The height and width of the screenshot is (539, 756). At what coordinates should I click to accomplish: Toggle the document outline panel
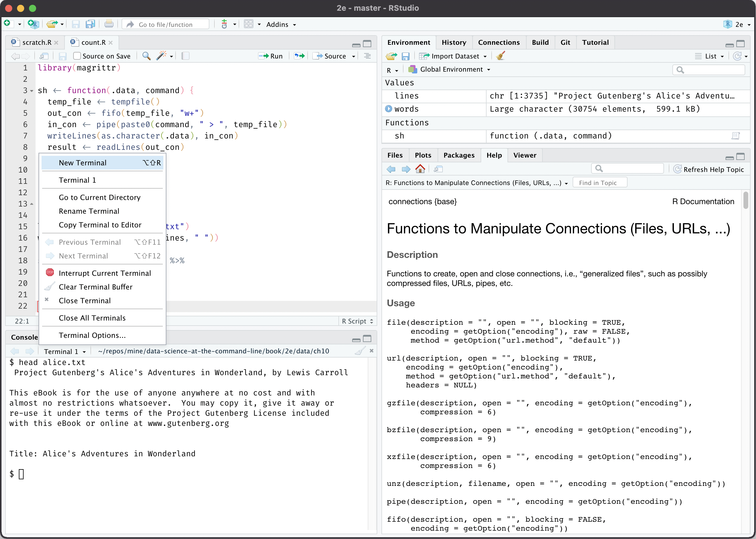coord(367,56)
